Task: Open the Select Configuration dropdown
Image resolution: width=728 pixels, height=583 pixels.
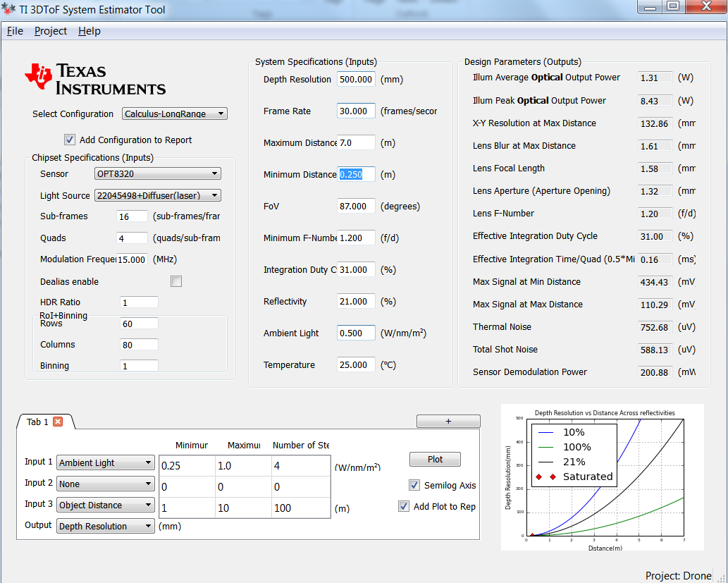Action: [175, 113]
